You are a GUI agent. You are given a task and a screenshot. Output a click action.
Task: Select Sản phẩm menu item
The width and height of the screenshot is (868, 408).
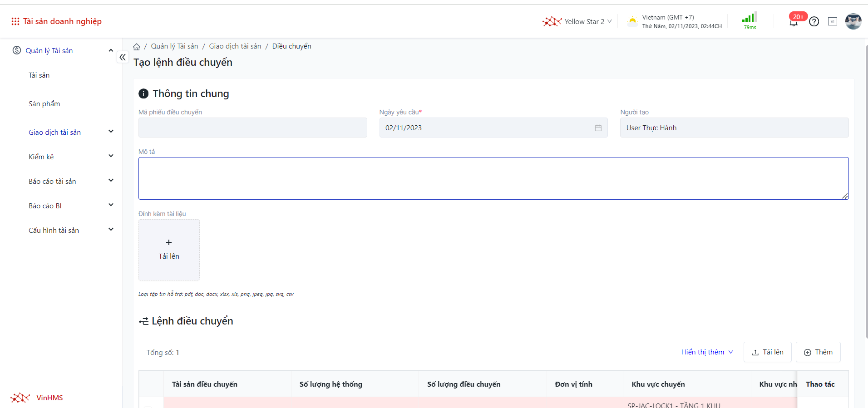pyautogui.click(x=44, y=104)
